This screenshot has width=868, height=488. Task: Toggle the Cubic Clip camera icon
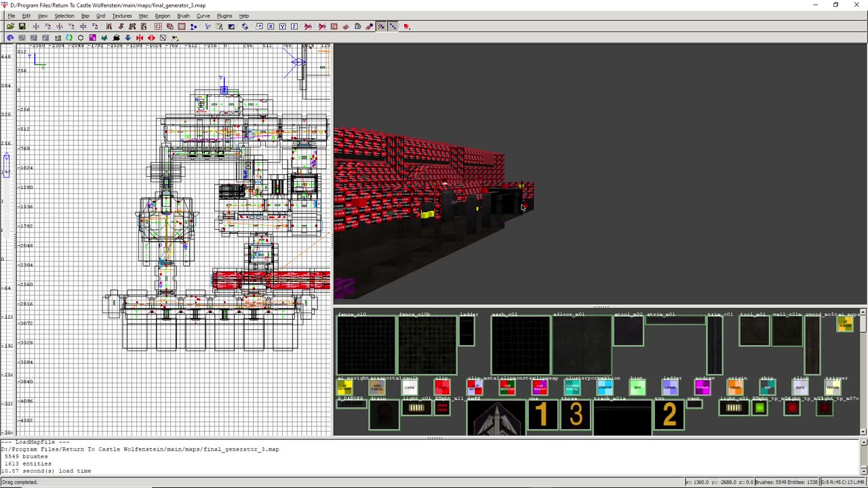click(231, 26)
